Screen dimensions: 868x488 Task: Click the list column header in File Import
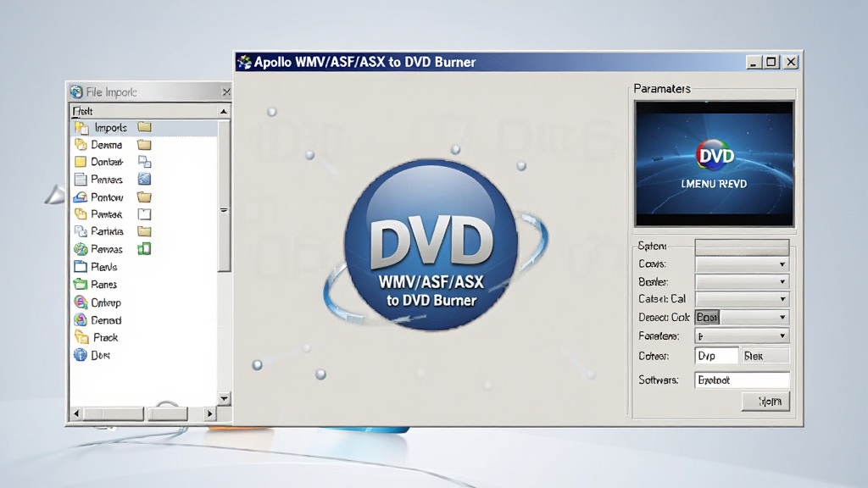pyautogui.click(x=144, y=111)
